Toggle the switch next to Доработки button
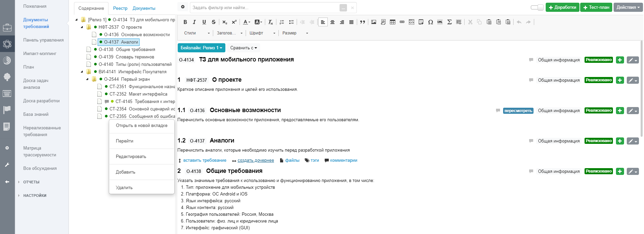The height and width of the screenshot is (234, 644). 537,7
